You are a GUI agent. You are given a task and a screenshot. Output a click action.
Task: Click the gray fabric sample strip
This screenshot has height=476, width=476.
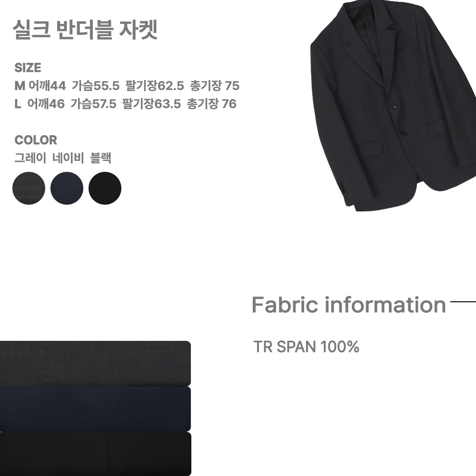coord(95,363)
